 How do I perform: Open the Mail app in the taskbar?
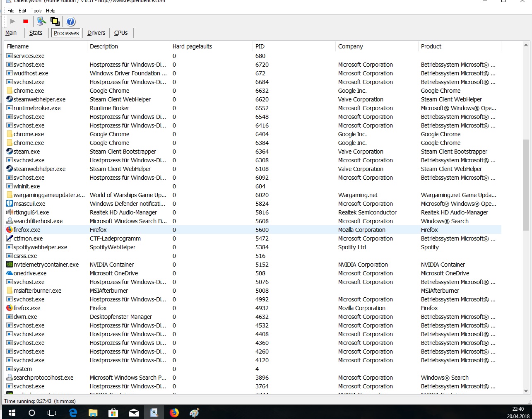(133, 412)
